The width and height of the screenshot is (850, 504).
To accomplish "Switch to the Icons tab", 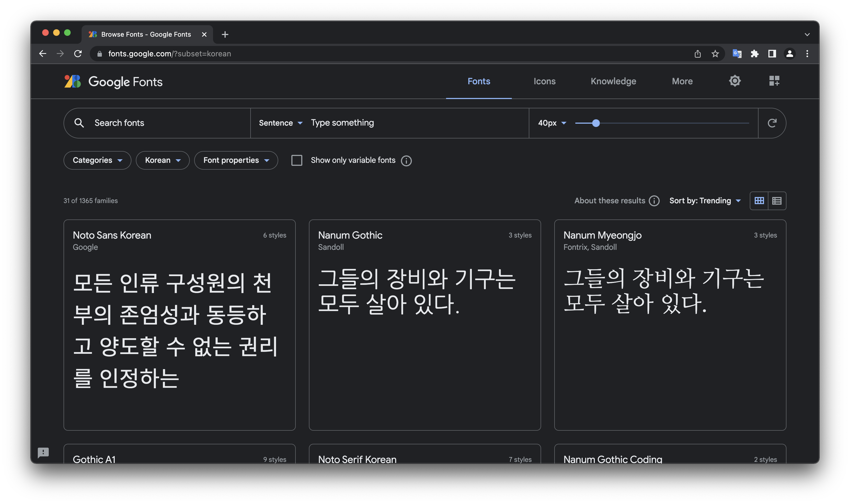I will (544, 81).
